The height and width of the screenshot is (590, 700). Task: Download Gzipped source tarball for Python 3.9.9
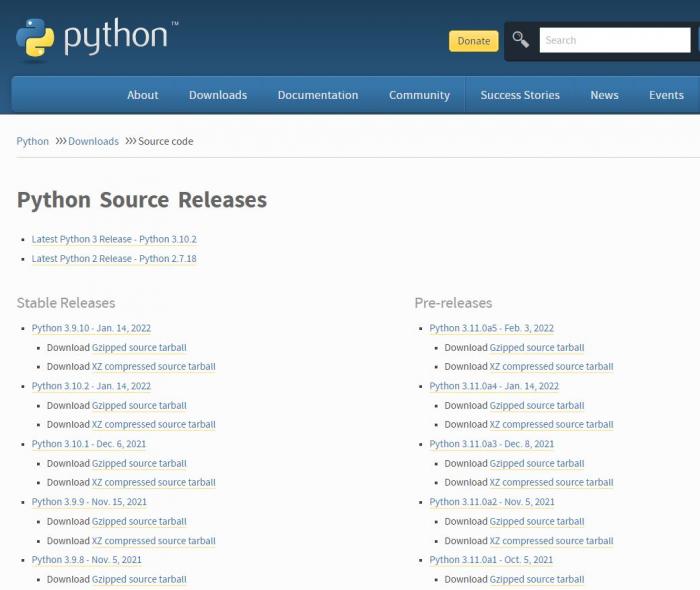pos(139,522)
